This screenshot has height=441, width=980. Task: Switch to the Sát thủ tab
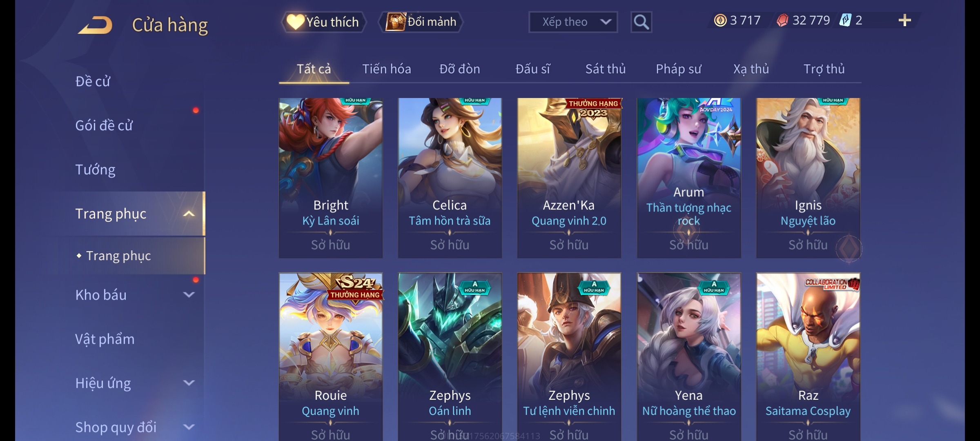606,69
